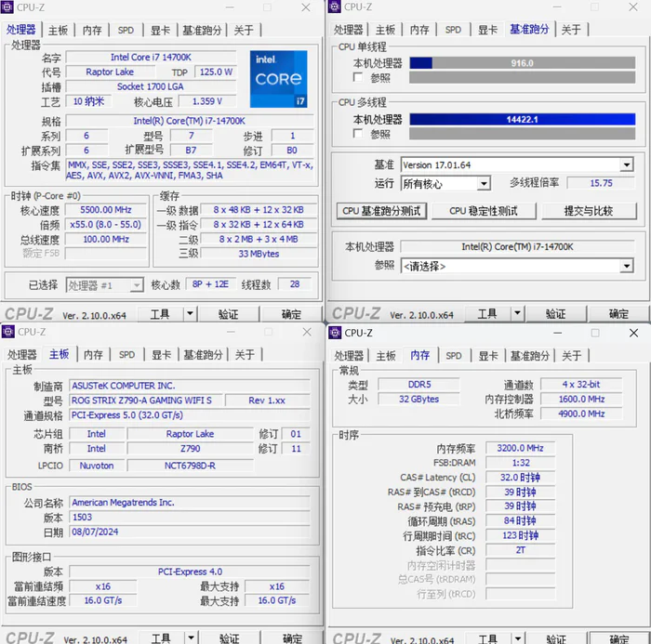The image size is (651, 644).
Task: Select 显卡 tab in memory window
Action: [488, 356]
